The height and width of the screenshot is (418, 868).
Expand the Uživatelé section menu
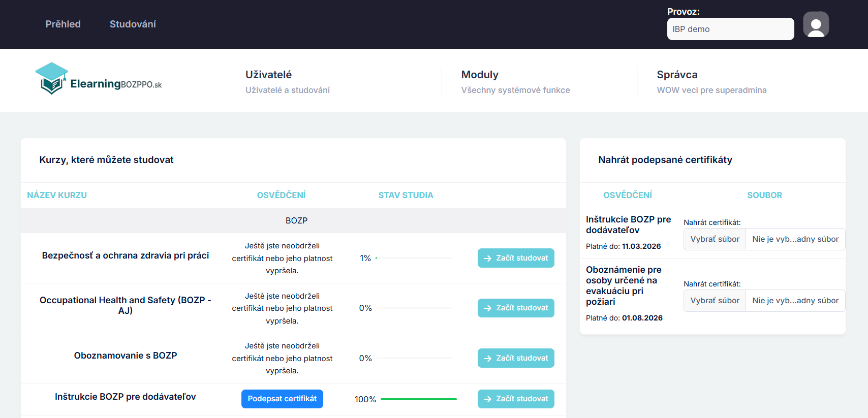pyautogui.click(x=268, y=75)
